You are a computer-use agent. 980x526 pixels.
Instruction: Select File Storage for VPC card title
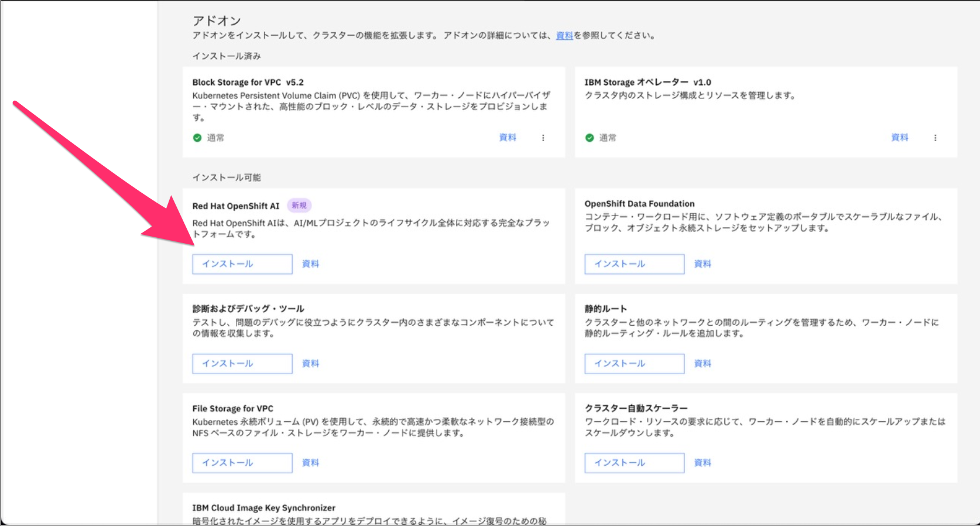pyautogui.click(x=233, y=409)
